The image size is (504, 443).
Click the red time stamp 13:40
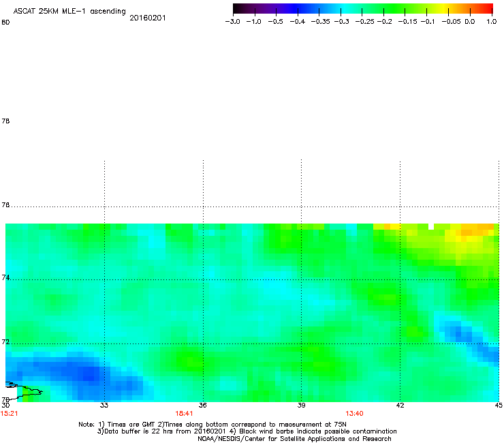[354, 414]
